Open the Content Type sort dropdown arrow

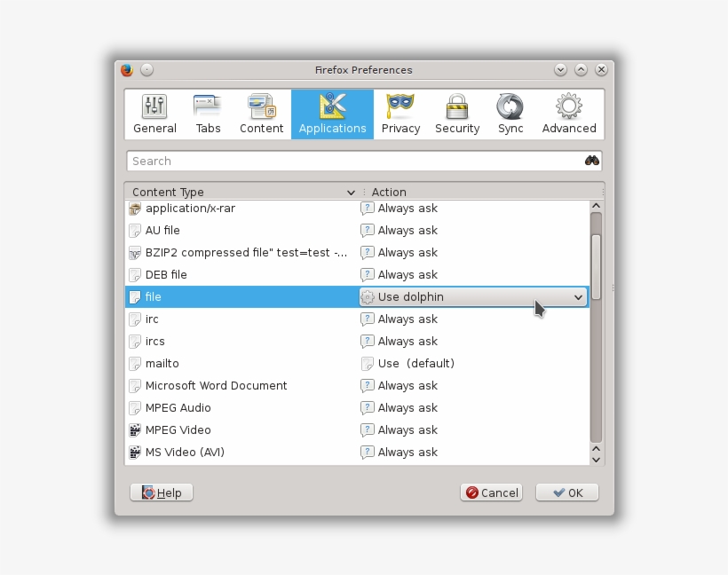pyautogui.click(x=351, y=192)
